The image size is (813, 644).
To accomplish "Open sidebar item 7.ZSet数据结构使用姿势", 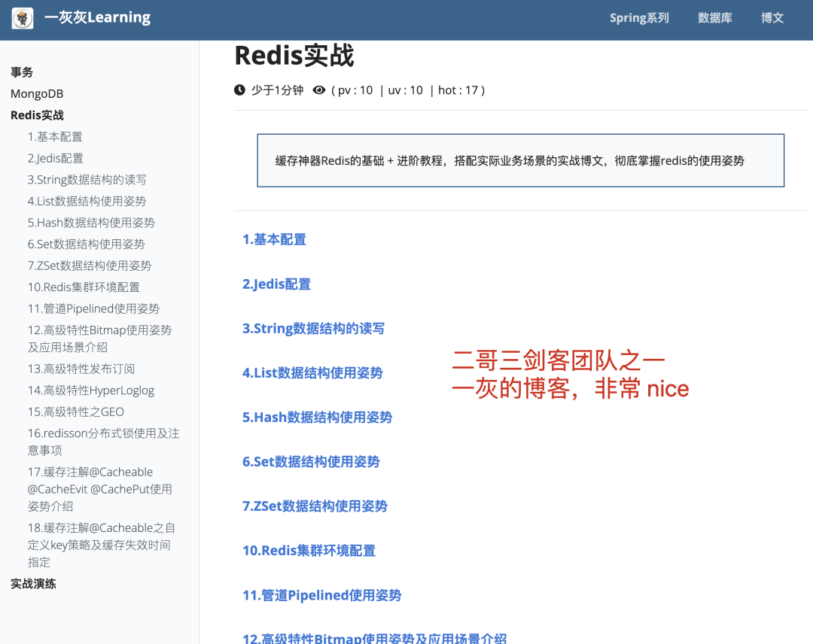I will (89, 266).
